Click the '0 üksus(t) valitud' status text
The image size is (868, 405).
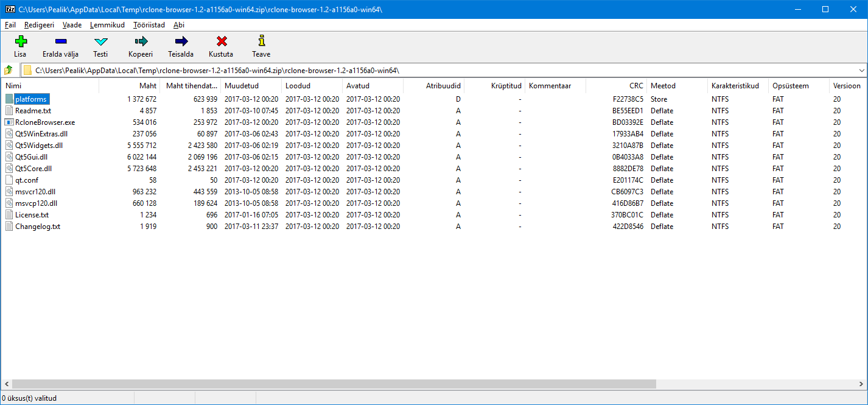29,398
